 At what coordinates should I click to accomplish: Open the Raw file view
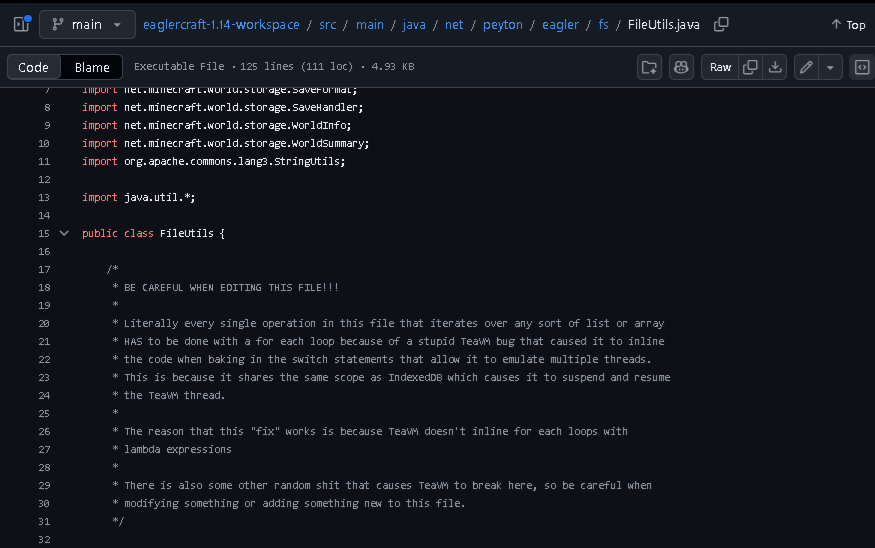pyautogui.click(x=720, y=68)
